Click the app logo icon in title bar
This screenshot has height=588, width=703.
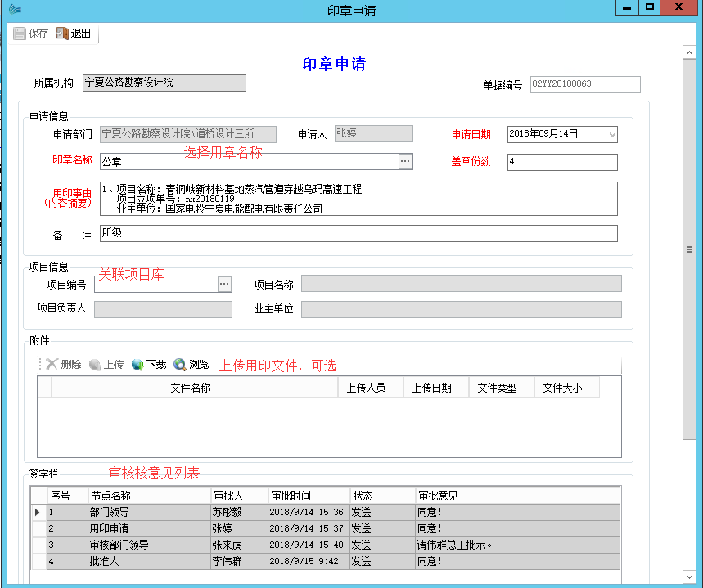15,10
